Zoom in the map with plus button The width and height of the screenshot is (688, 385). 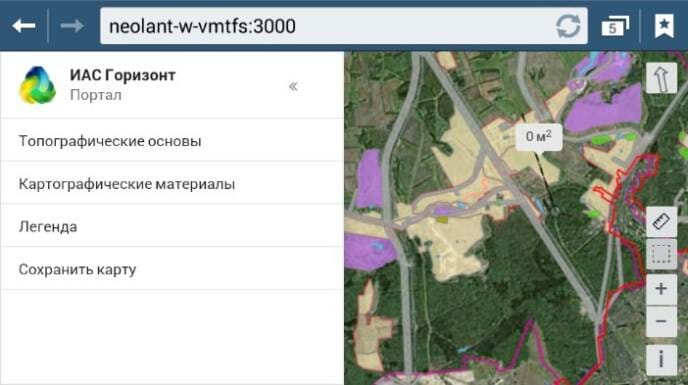pos(661,289)
